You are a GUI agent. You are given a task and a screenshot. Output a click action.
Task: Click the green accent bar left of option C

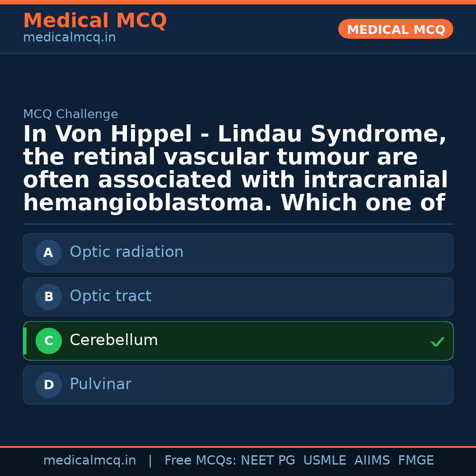click(25, 341)
